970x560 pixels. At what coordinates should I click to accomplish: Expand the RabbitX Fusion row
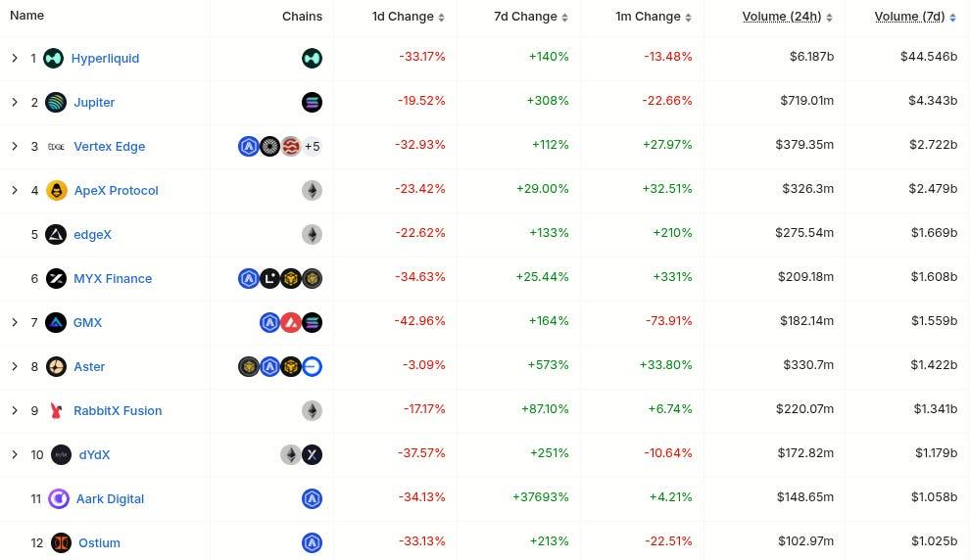[15, 411]
